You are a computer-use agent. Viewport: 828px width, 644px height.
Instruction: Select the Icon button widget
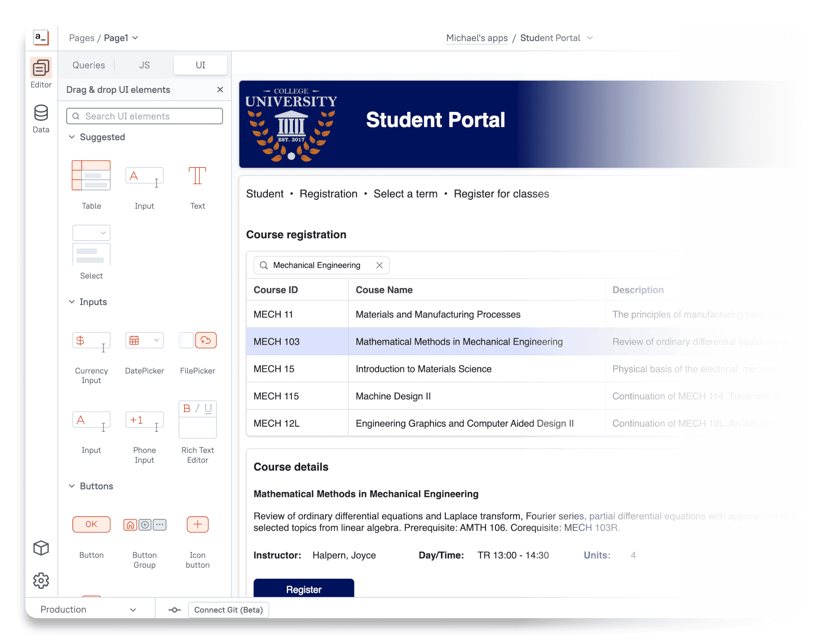click(x=198, y=525)
